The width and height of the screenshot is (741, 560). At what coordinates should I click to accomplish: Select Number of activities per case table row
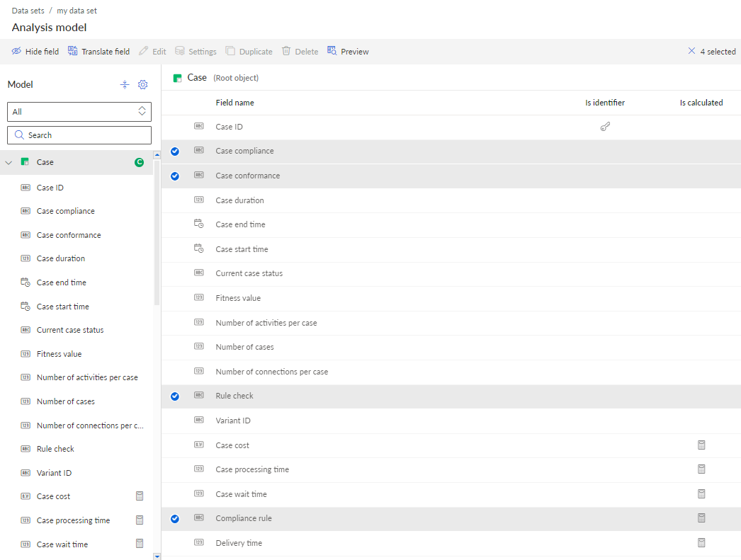[x=451, y=323]
